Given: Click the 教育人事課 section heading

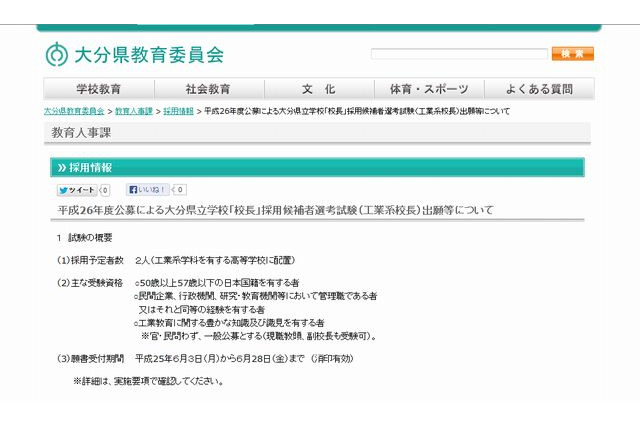Looking at the screenshot, I should click(x=81, y=133).
